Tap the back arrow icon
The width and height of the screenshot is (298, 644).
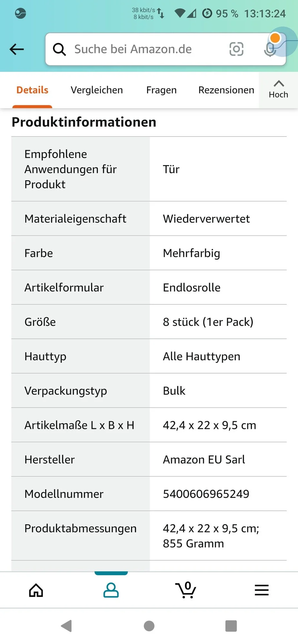[x=17, y=49]
